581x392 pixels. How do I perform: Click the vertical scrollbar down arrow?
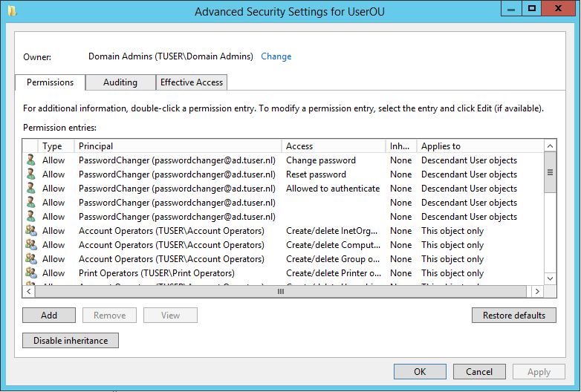(x=551, y=279)
